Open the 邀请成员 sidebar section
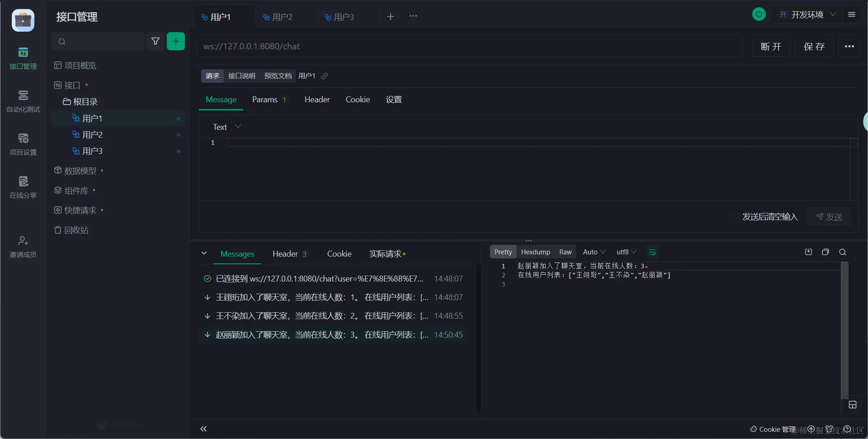 (23, 247)
